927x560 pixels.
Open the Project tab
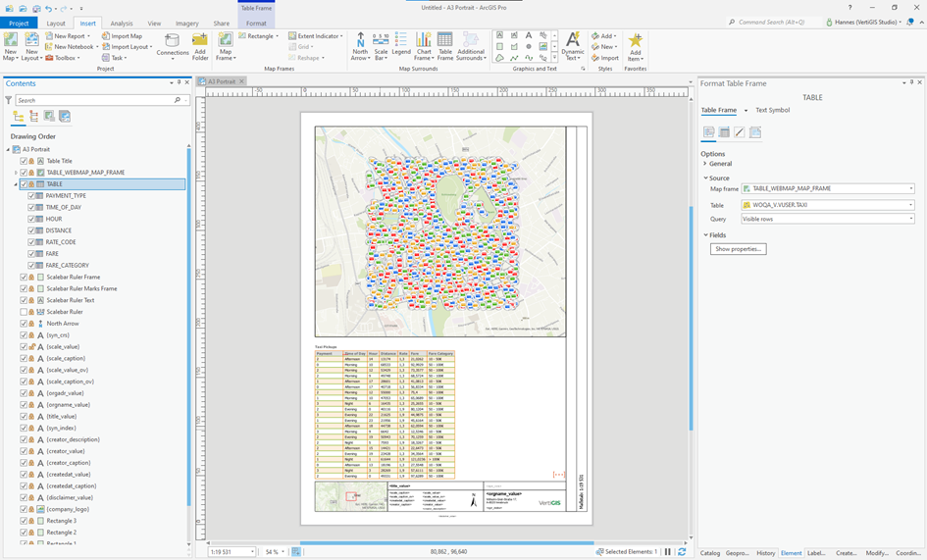click(19, 24)
